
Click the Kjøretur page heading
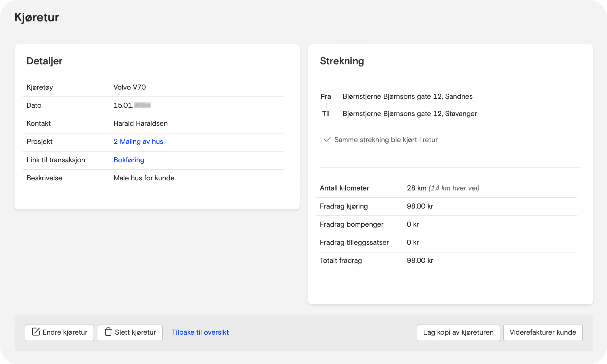click(37, 17)
